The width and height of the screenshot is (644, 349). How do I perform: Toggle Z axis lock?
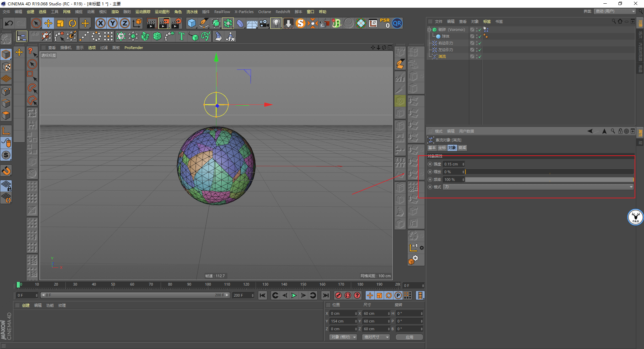pos(125,23)
